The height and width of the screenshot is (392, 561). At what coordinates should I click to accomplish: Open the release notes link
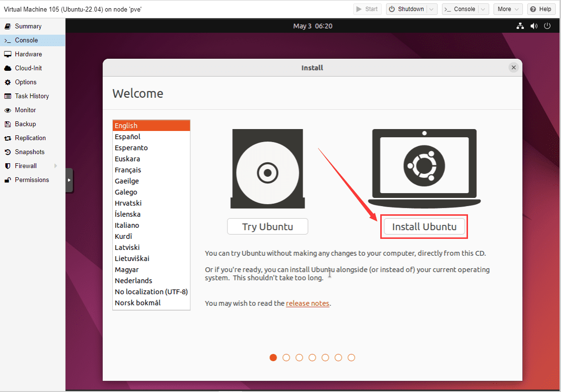point(307,303)
